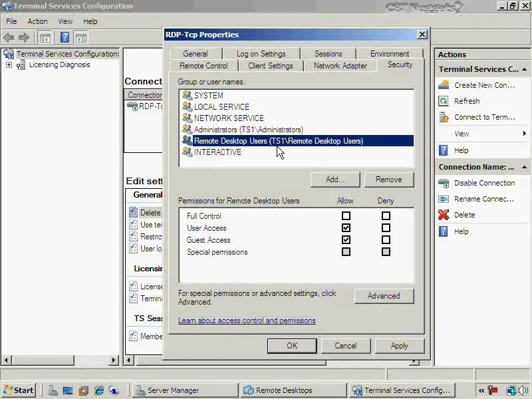This screenshot has height=399, width=532.
Task: Switch to the Remote Control tab
Action: point(203,66)
